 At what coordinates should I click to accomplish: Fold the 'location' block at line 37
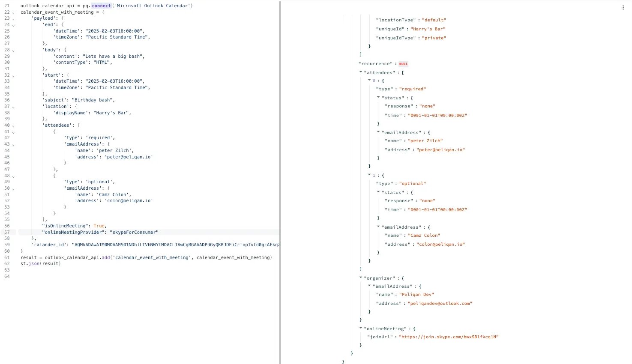(13, 107)
